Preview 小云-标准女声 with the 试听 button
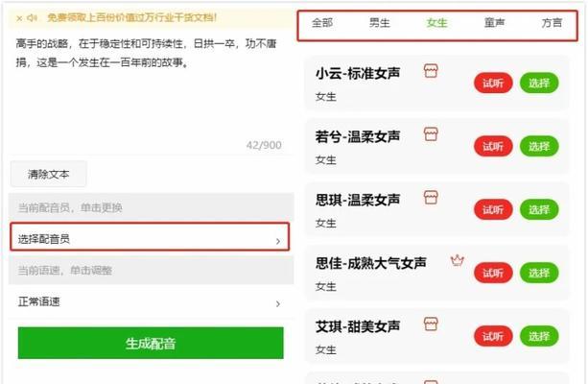The height and width of the screenshot is (384, 588). [x=493, y=83]
